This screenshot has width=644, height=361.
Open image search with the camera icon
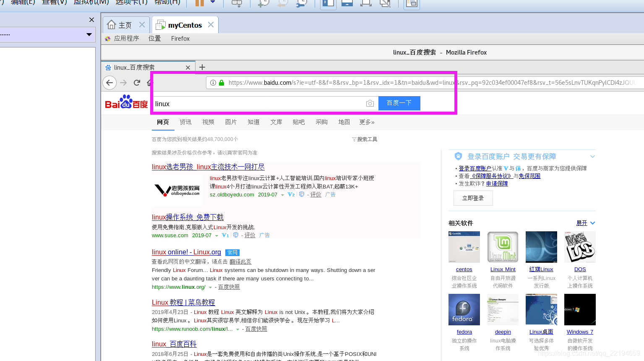click(x=370, y=103)
